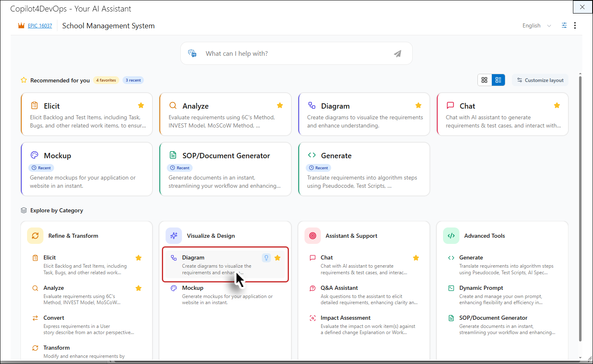
Task: Click the Advanced Tools code icon
Action: coord(451,236)
